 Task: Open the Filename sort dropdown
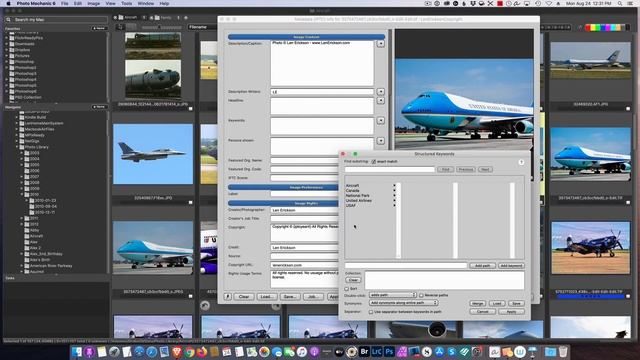pos(202,27)
